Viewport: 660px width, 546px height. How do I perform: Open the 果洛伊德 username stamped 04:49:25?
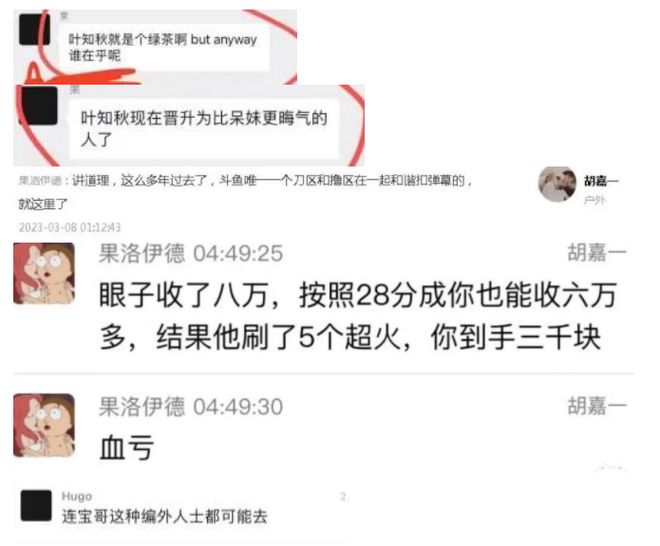pyautogui.click(x=142, y=253)
